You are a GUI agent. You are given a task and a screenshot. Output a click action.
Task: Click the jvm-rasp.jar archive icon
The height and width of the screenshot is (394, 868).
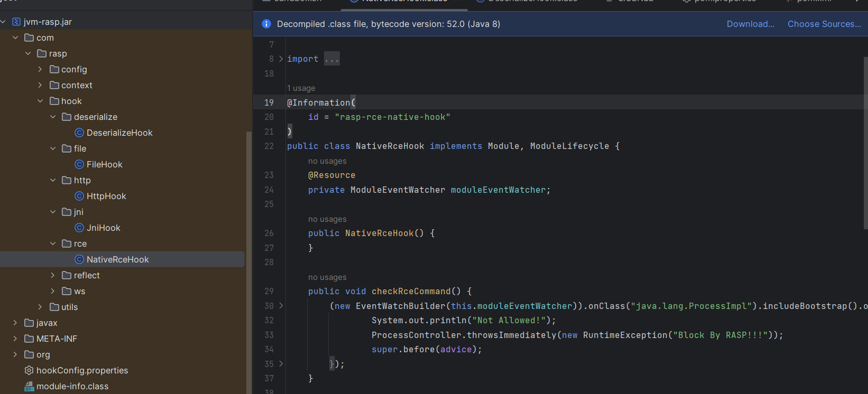tap(16, 22)
